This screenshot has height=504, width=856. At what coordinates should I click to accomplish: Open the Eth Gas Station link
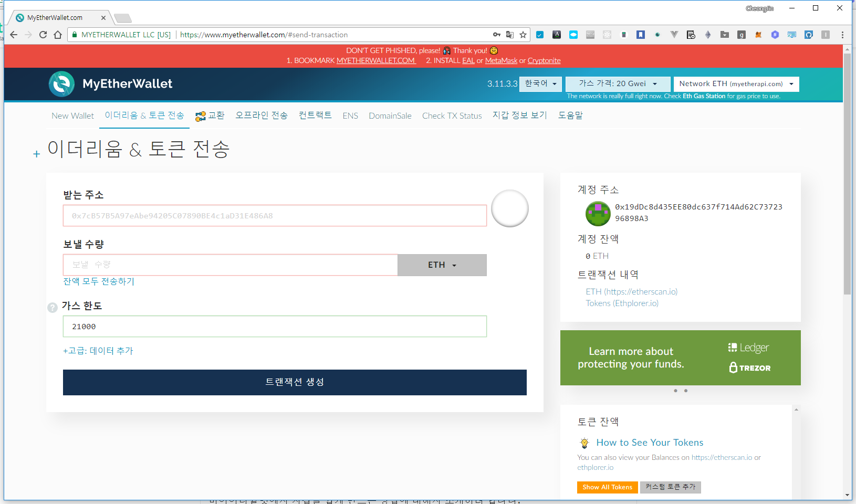click(704, 96)
